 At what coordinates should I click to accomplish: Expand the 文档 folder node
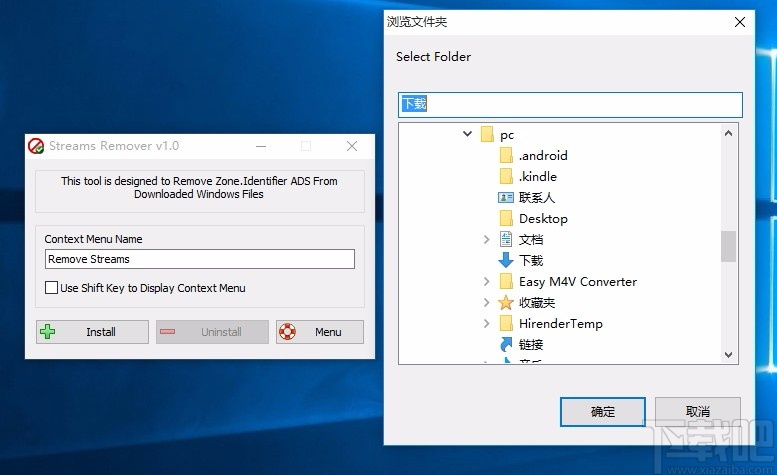tap(486, 240)
